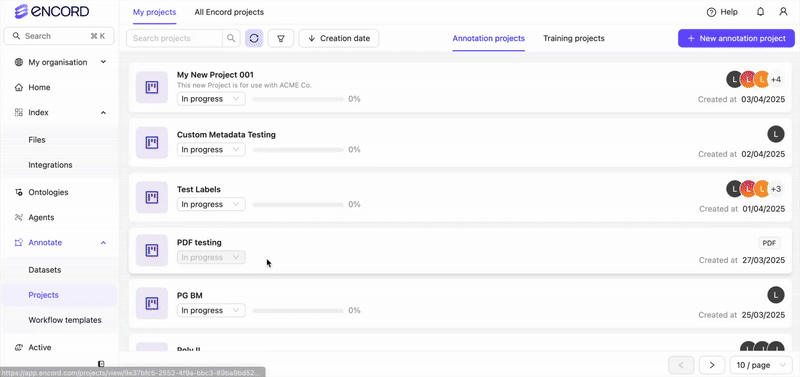This screenshot has width=800, height=377.
Task: Click the avatar on Custom Metadata Testing
Action: pos(776,135)
